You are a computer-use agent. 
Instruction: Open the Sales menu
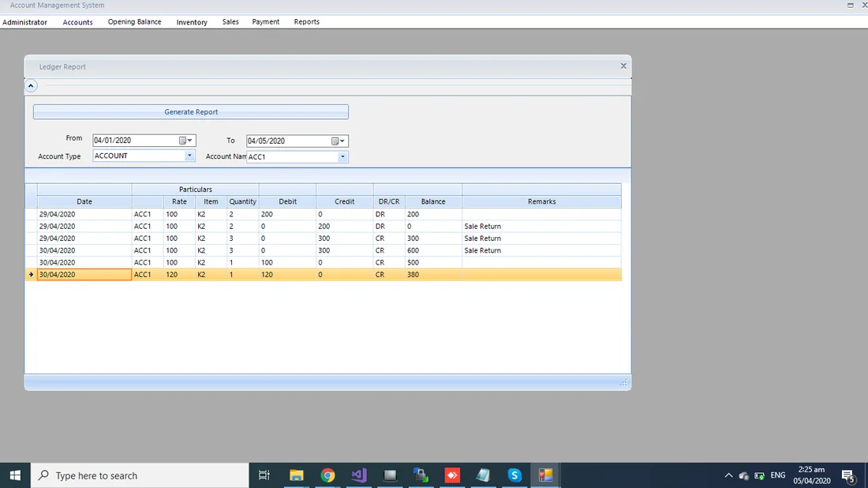230,21
